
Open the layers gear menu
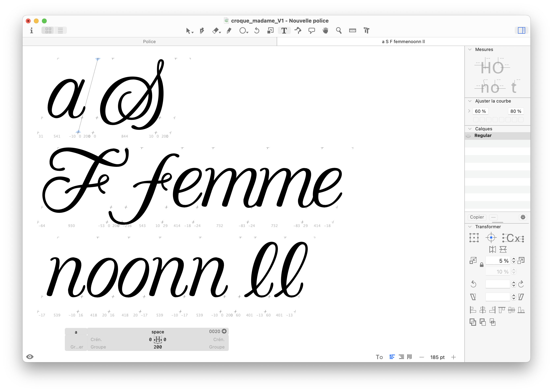(x=523, y=217)
